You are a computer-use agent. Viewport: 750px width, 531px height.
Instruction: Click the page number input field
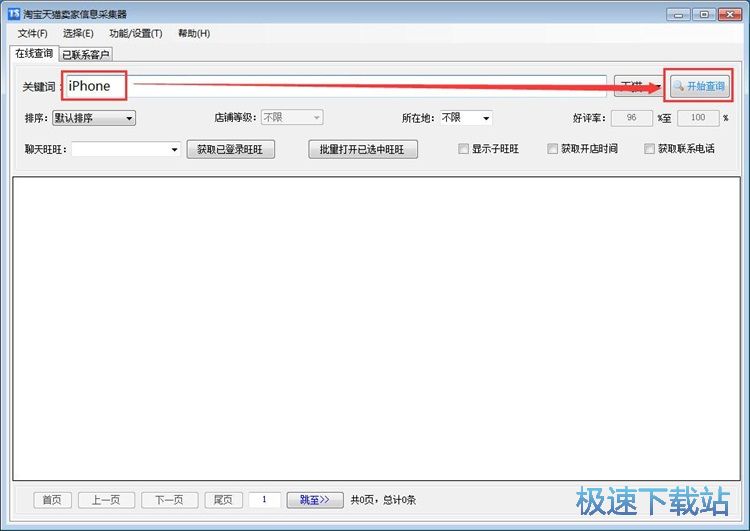tap(264, 500)
